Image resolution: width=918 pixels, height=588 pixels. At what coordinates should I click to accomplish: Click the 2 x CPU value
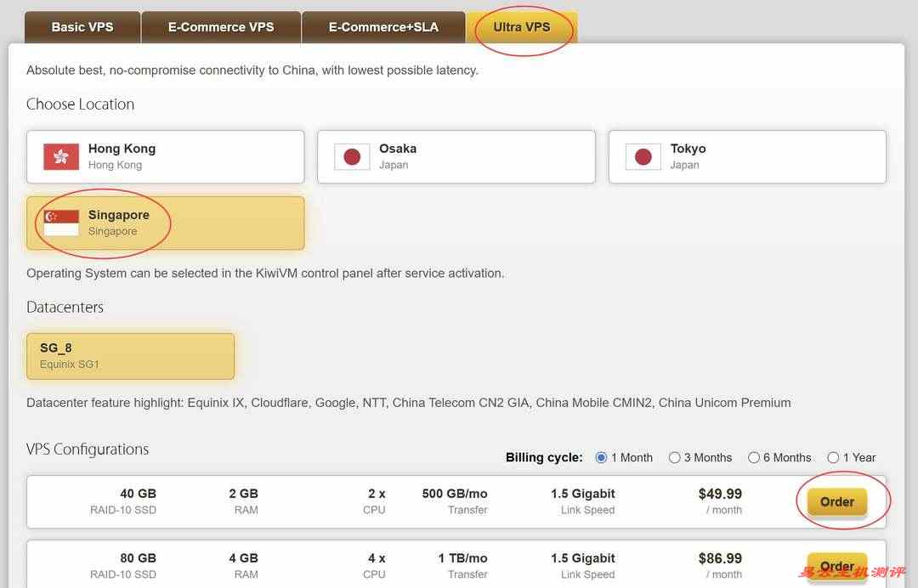click(x=377, y=494)
